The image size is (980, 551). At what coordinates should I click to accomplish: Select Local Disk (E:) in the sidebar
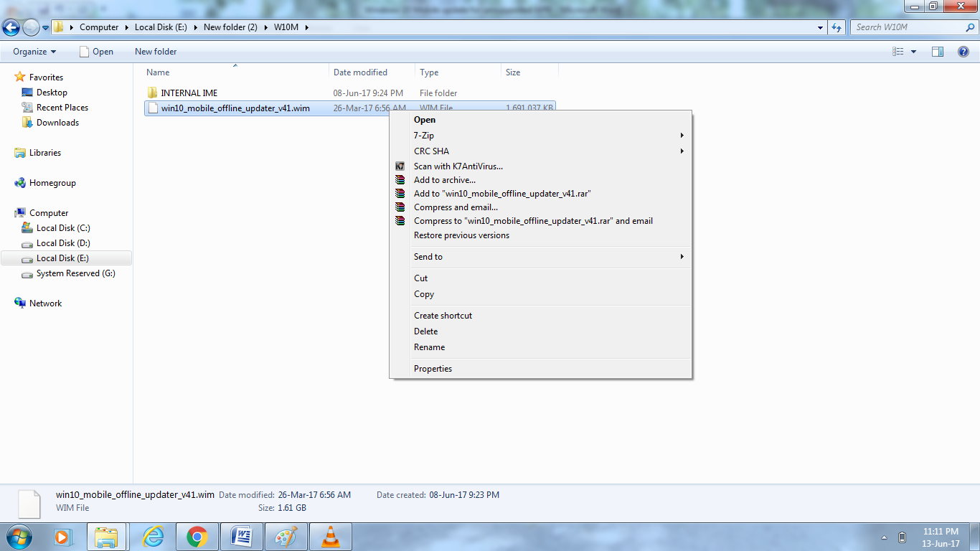66,258
